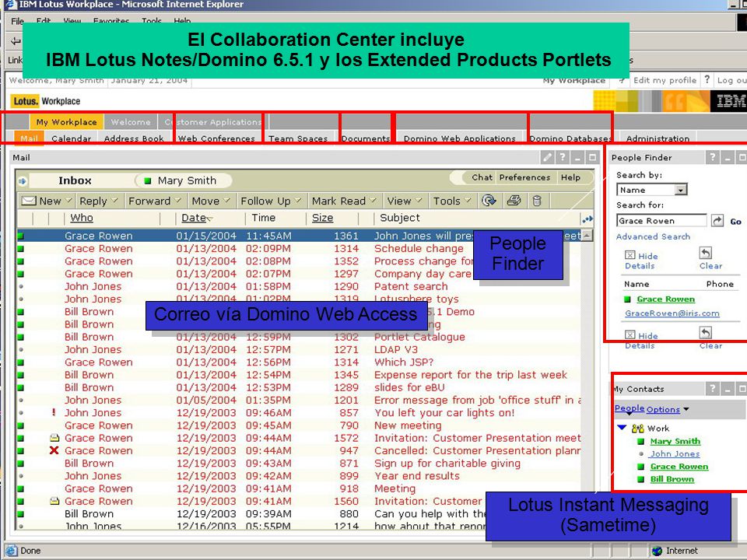747x560 pixels.
Task: Click the help icon on the People Finder portlet
Action: [713, 157]
